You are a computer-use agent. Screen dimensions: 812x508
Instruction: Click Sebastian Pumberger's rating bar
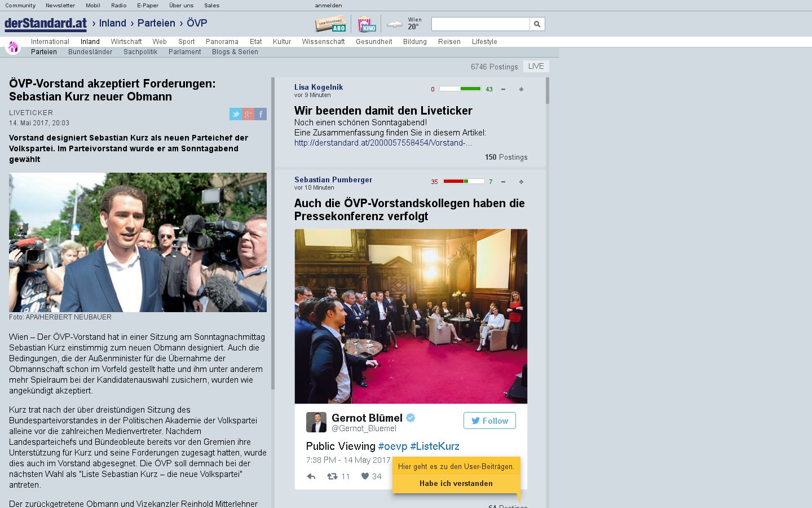[464, 181]
